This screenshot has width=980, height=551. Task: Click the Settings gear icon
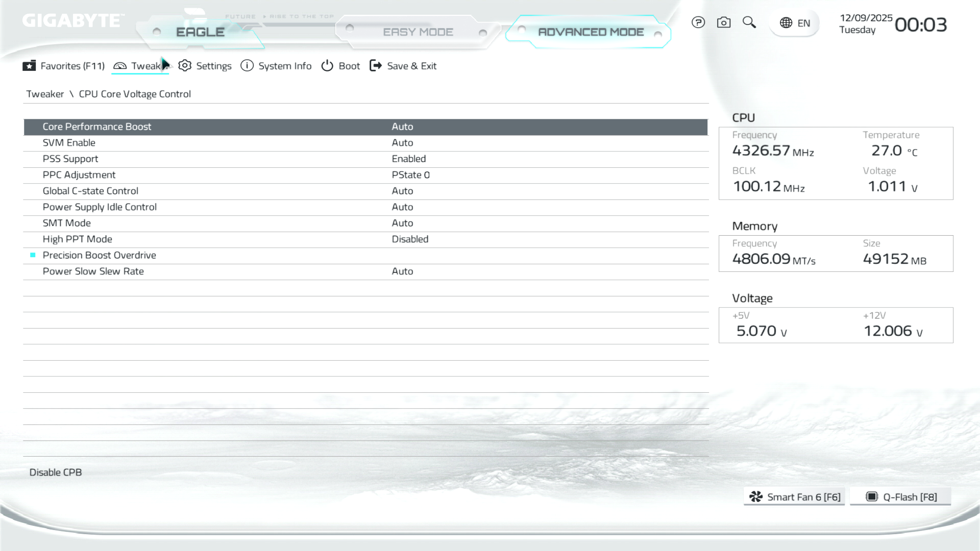point(185,66)
